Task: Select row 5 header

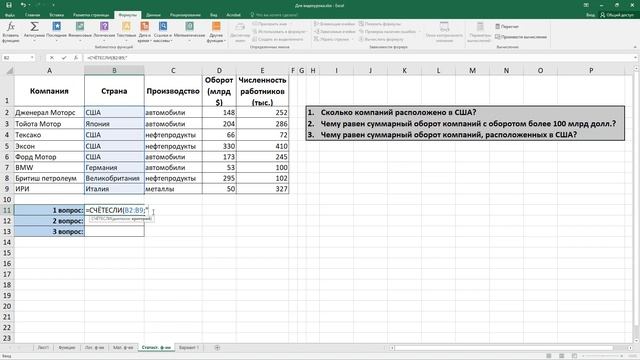Action: 7,146
